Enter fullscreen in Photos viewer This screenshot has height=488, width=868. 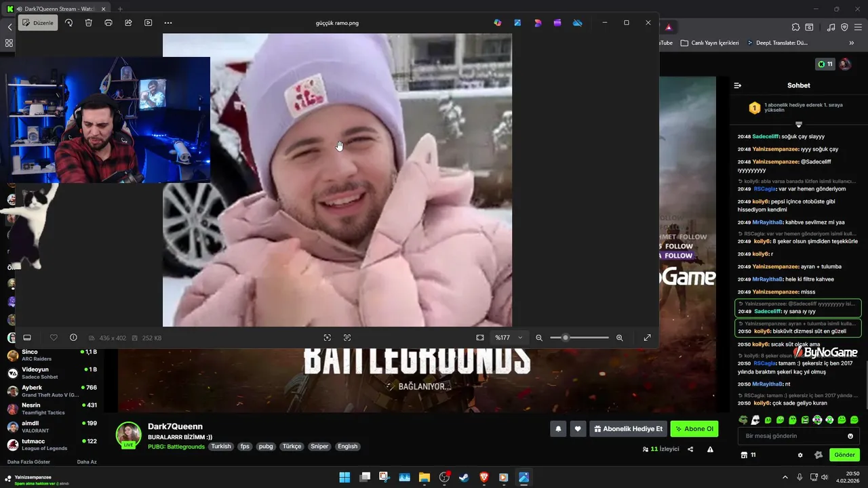647,338
